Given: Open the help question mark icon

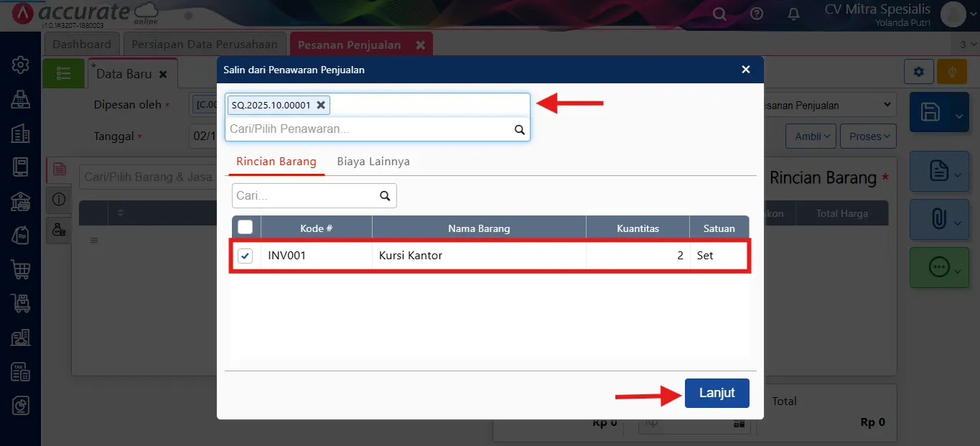Looking at the screenshot, I should (757, 14).
